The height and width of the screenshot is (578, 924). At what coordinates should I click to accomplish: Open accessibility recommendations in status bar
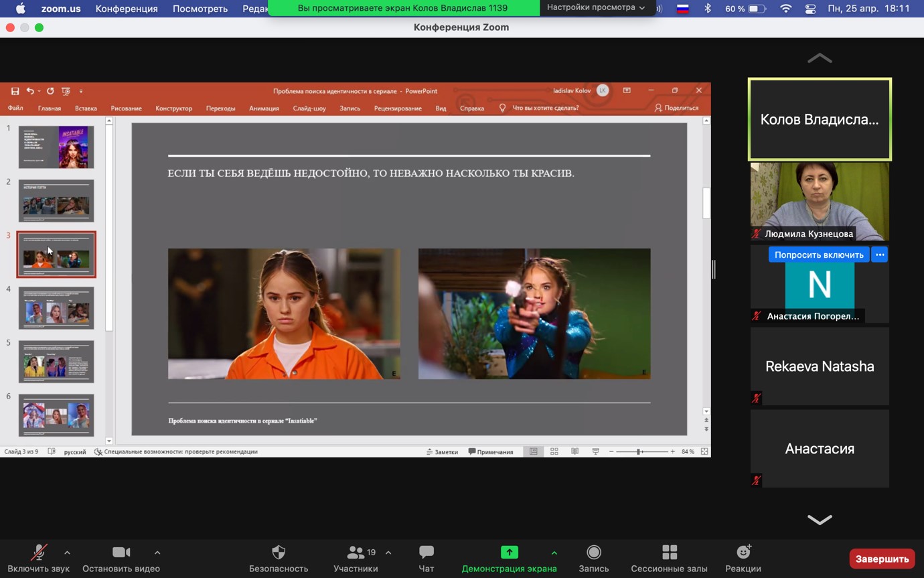(x=175, y=452)
